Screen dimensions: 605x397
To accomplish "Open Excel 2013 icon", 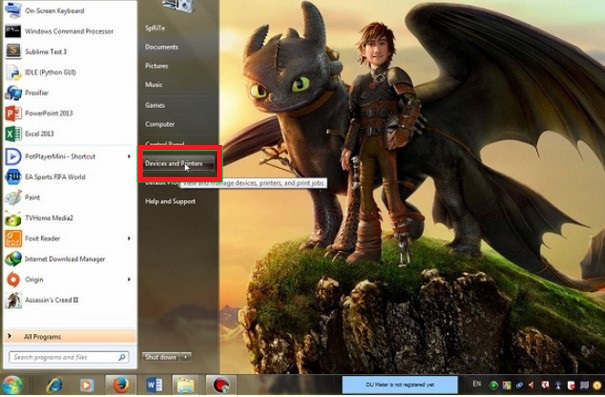I will 13,133.
